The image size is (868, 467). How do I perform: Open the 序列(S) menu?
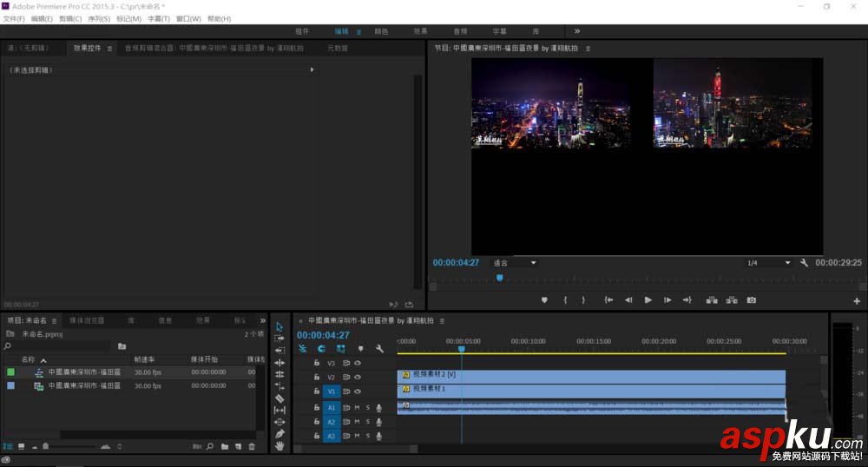pyautogui.click(x=99, y=18)
